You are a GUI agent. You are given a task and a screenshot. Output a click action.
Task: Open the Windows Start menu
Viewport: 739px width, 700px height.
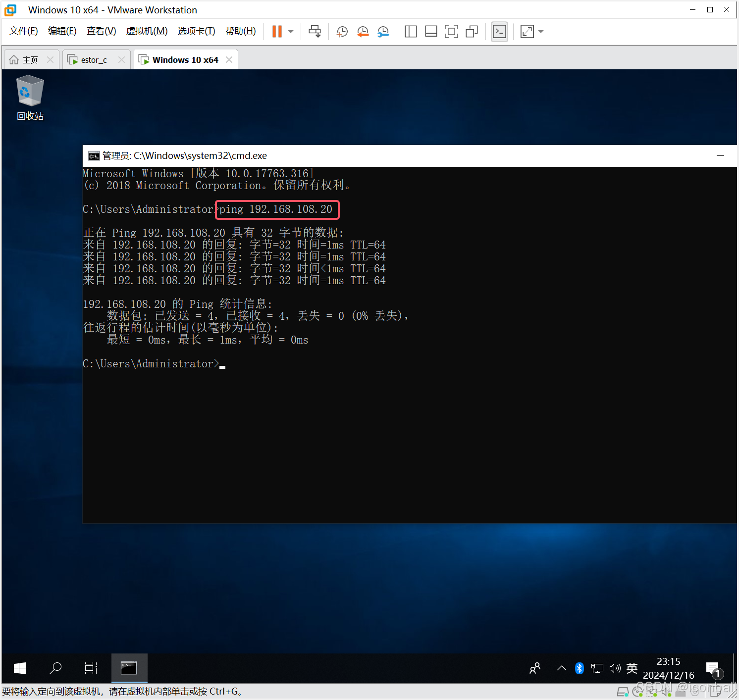click(20, 668)
